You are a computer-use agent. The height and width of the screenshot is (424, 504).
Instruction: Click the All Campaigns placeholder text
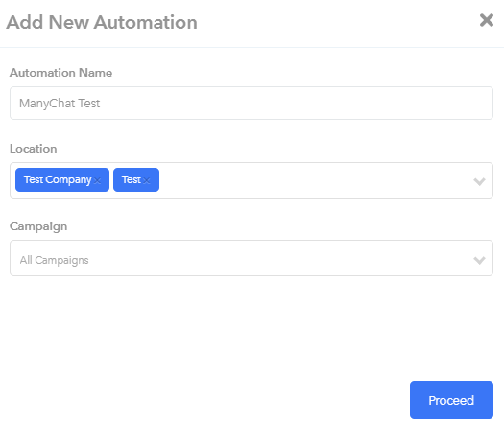click(x=55, y=260)
